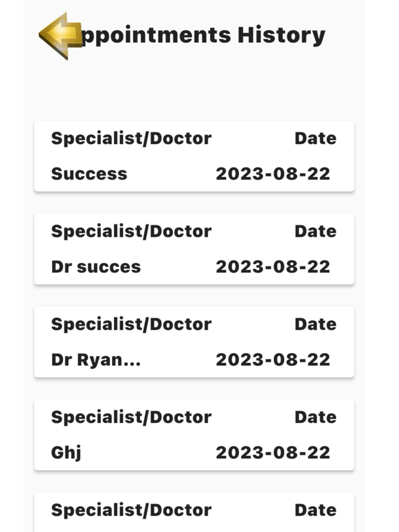Click the date 2023-08-22 on Success card

pos(273,174)
